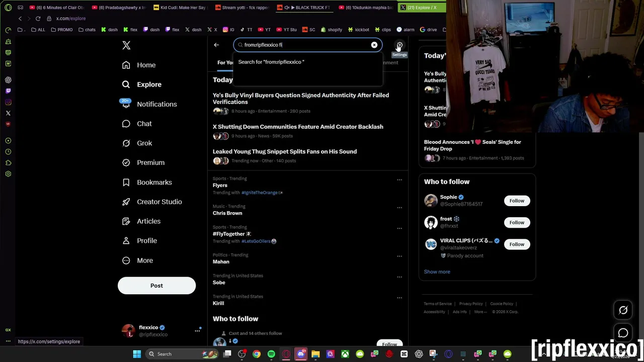
Task: Switch to Stream yotti SoundCloud tab
Action: (242, 8)
